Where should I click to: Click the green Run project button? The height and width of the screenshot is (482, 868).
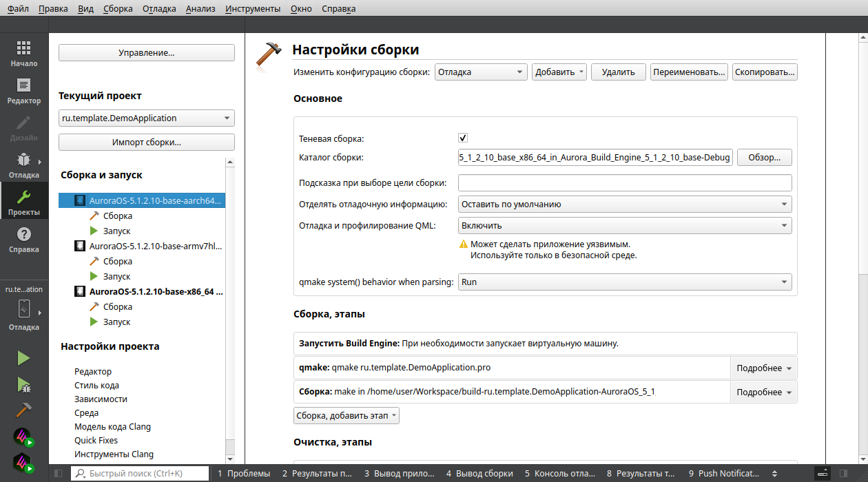pos(24,358)
